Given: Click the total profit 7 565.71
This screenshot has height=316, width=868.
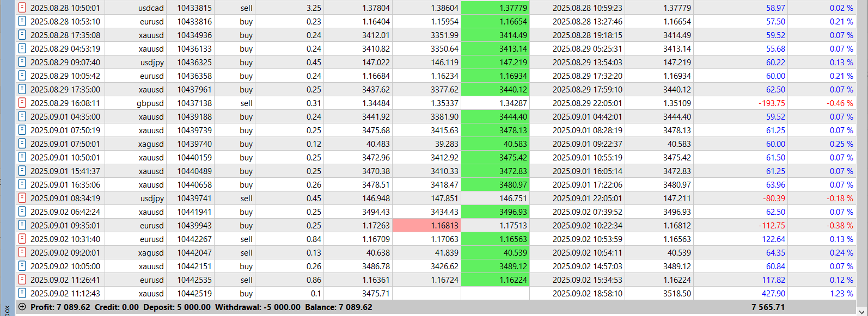Looking at the screenshot, I should (x=768, y=307).
